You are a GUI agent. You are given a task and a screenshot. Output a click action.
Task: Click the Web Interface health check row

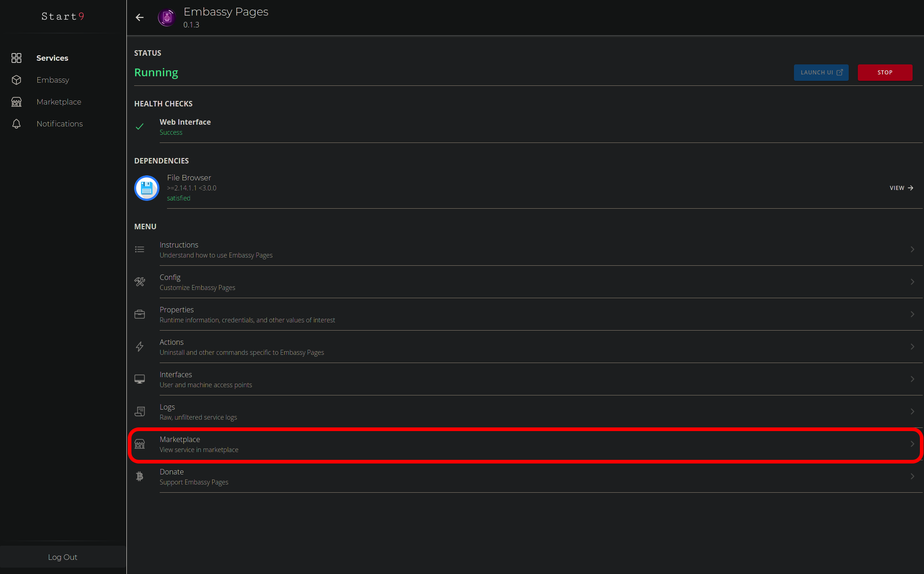pyautogui.click(x=185, y=126)
